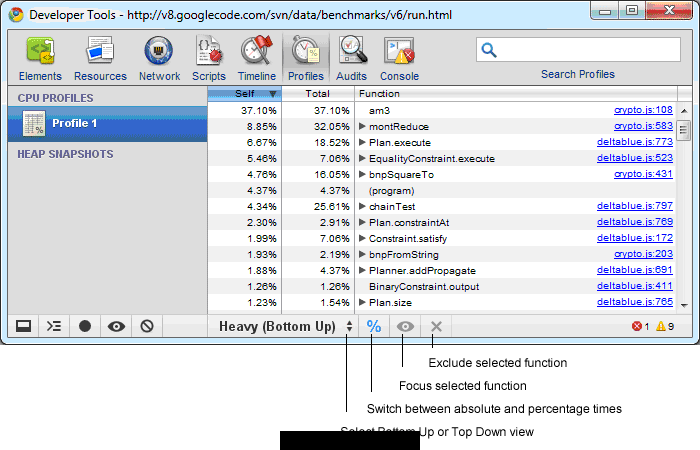This screenshot has width=700, height=450.
Task: Click the Search Profiles input field
Action: [x=578, y=50]
